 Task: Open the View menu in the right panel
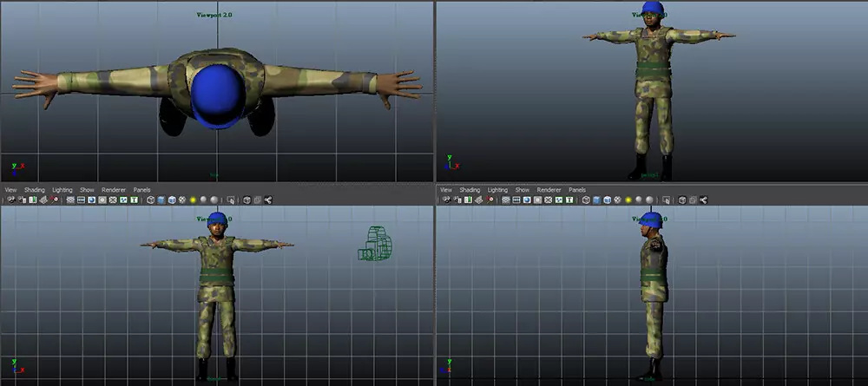click(x=445, y=189)
